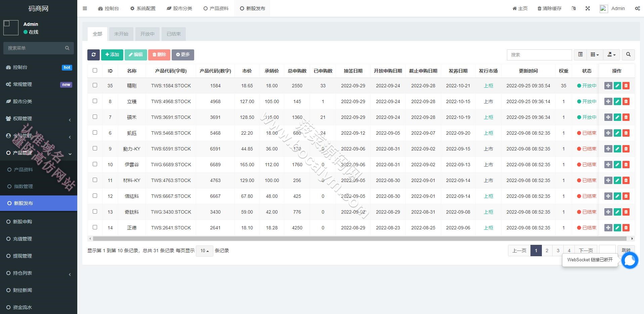
Task: Switch to the 开放中 filter tab
Action: tap(147, 34)
